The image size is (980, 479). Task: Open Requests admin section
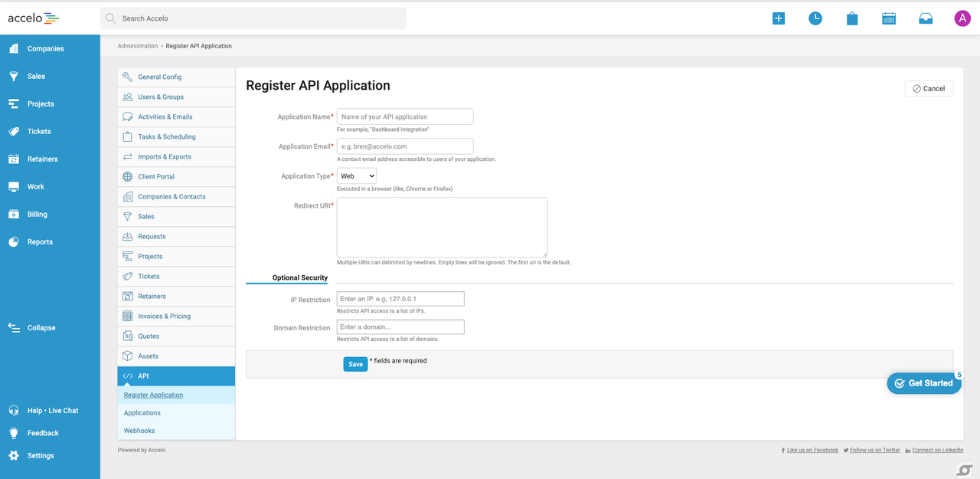176,236
